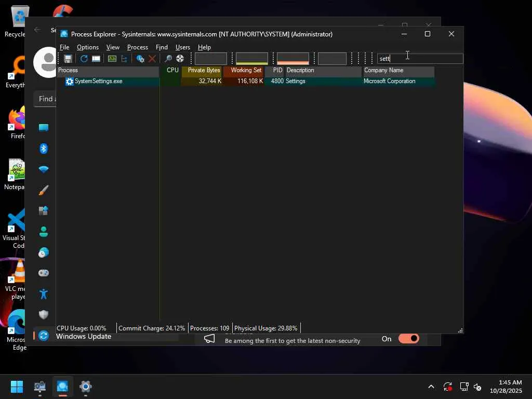Show hidden icons chevron in system tray
The image size is (532, 399).
click(x=431, y=387)
